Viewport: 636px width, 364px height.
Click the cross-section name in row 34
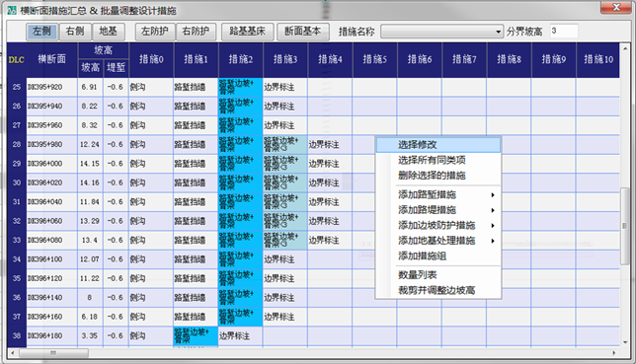[52, 259]
